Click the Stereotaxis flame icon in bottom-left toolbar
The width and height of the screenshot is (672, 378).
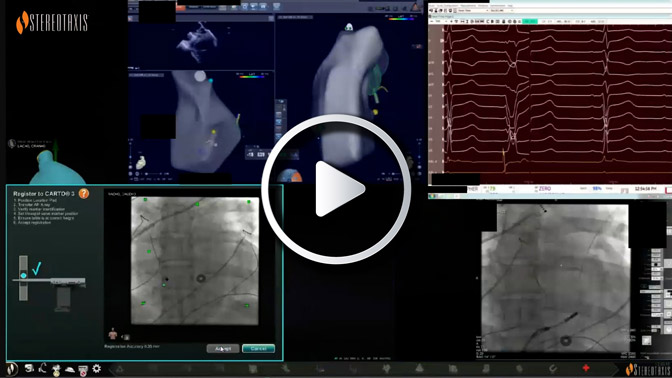tap(12, 369)
